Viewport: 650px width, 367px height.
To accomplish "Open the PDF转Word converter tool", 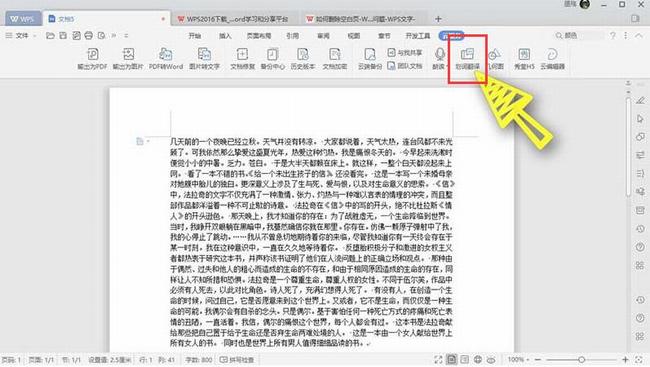I will point(166,58).
